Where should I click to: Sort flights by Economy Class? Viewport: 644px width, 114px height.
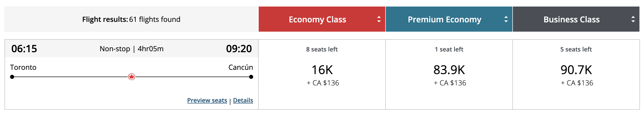[x=317, y=19]
